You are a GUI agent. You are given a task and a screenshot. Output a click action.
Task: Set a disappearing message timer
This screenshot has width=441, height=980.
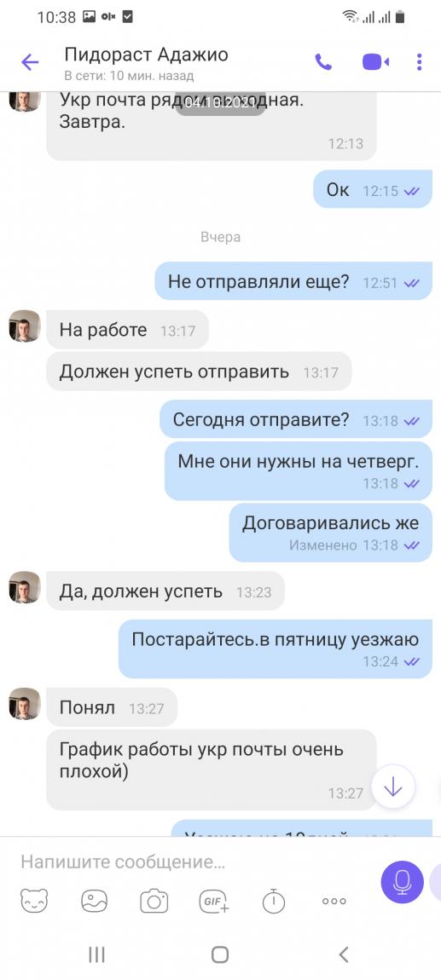click(x=273, y=901)
